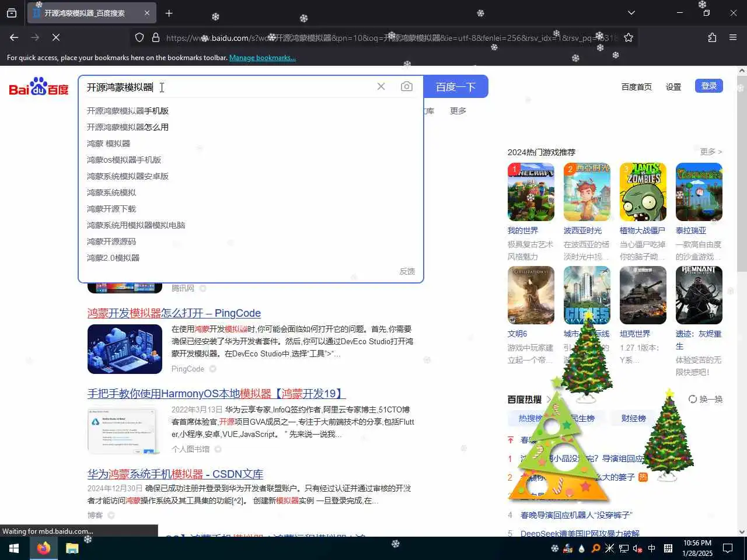The height and width of the screenshot is (560, 747).
Task: Click 百度一下 search button
Action: (456, 87)
